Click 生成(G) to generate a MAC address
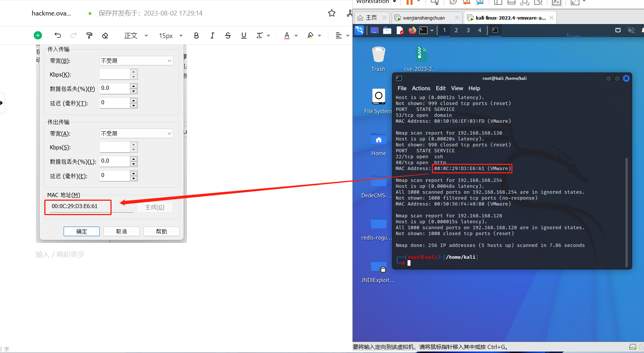 (x=155, y=207)
